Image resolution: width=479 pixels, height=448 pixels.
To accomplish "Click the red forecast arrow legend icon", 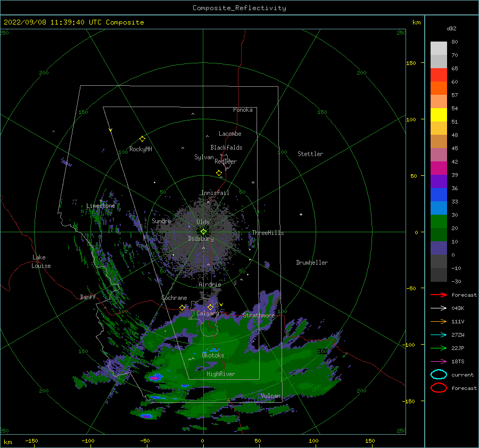I will (439, 295).
